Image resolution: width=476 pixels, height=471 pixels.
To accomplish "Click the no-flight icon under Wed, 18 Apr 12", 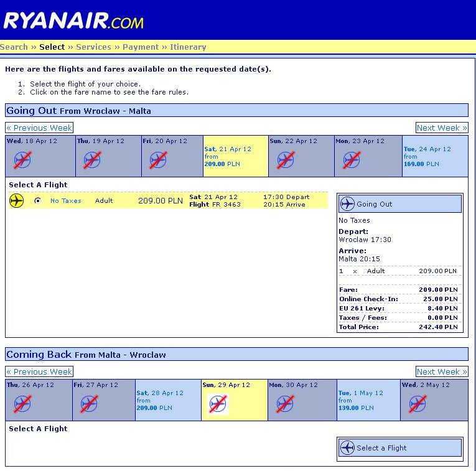I will [22, 160].
